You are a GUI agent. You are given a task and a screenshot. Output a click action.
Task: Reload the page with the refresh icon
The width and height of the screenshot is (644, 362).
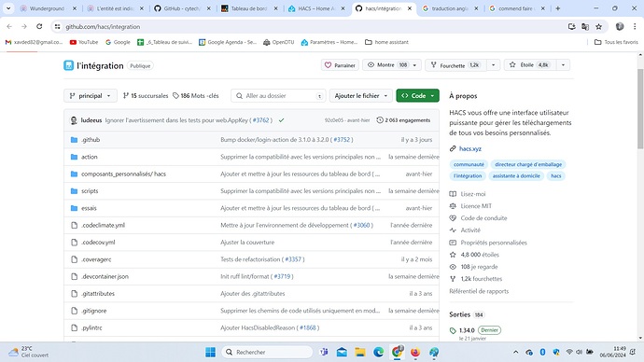39,27
